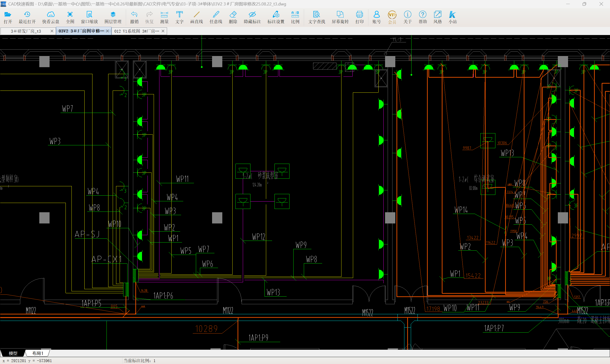Select the full view (全图) tool

(70, 17)
